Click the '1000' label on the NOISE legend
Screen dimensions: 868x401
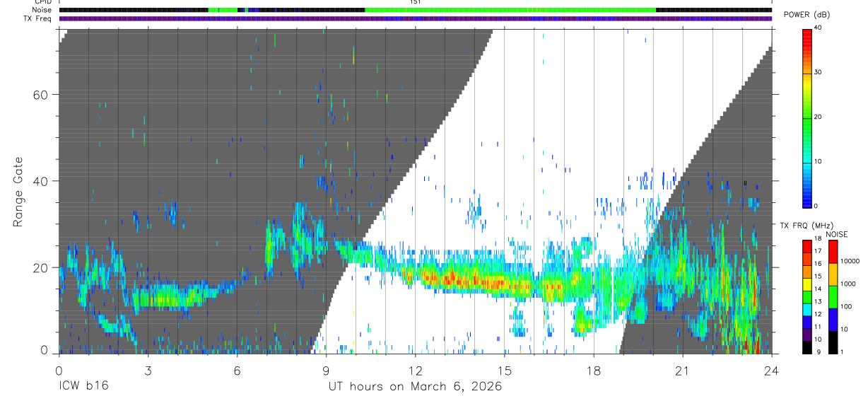(848, 284)
